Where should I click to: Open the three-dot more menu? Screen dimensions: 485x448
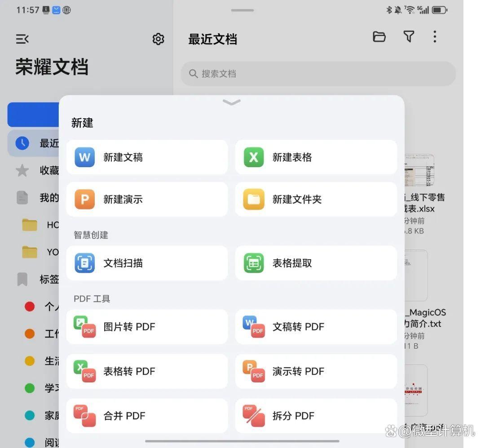(435, 36)
